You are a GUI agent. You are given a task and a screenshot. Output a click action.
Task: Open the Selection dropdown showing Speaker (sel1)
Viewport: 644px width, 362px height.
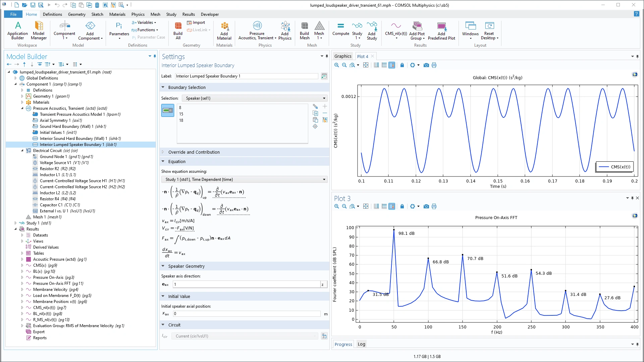point(255,98)
